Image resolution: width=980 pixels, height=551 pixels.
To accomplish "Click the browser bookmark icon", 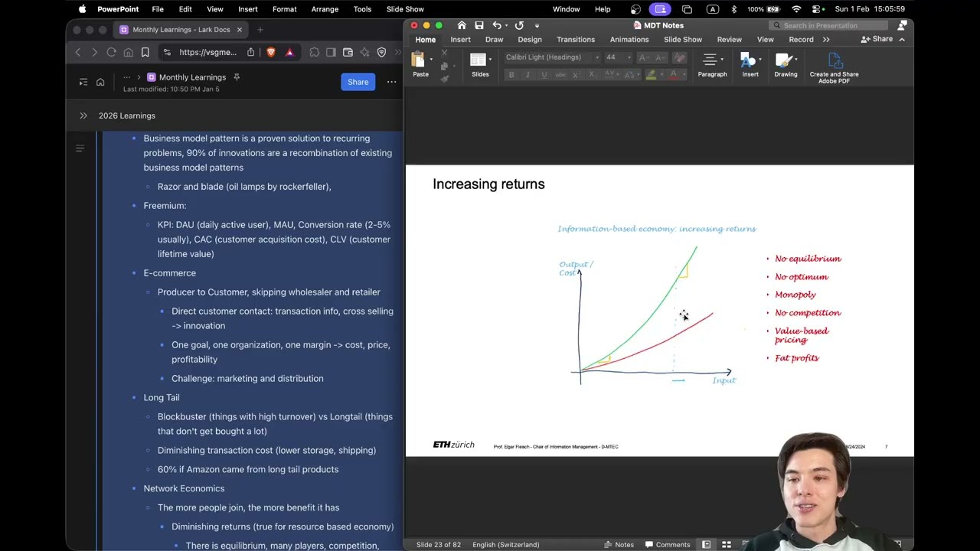I will (x=145, y=52).
